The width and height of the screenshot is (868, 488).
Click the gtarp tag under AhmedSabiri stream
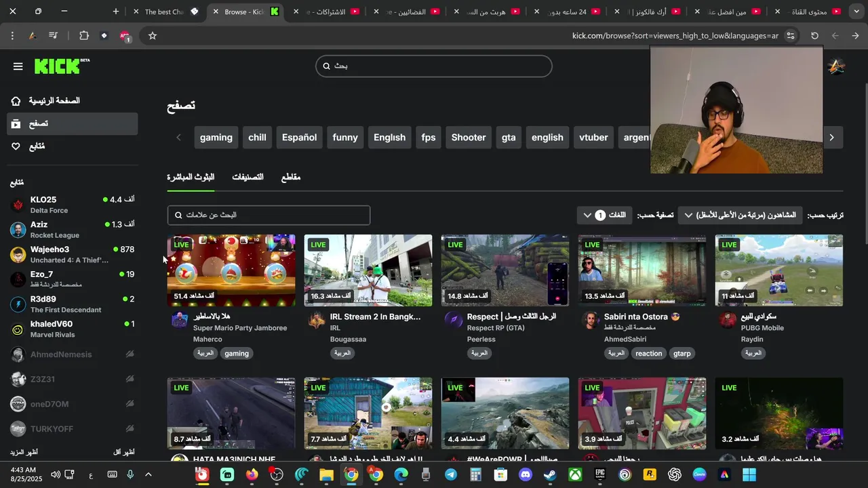(x=682, y=353)
